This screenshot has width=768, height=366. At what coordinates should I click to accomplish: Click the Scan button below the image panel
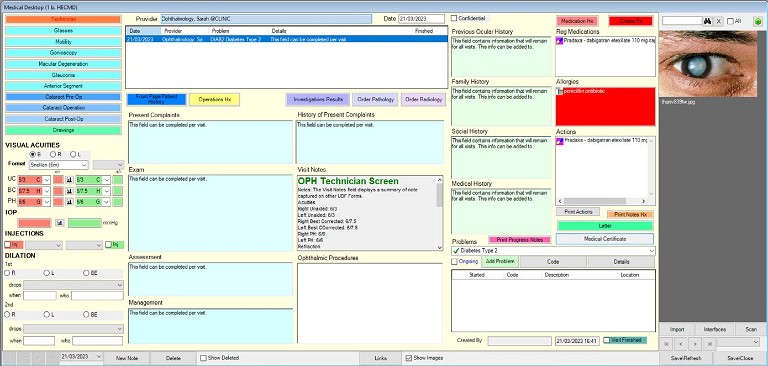(751, 330)
